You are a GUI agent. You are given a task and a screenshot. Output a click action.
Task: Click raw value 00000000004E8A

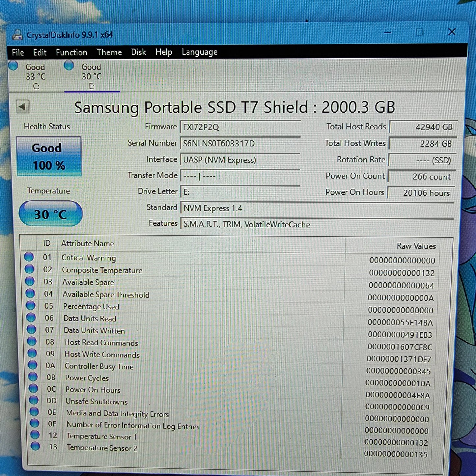tap(398, 395)
